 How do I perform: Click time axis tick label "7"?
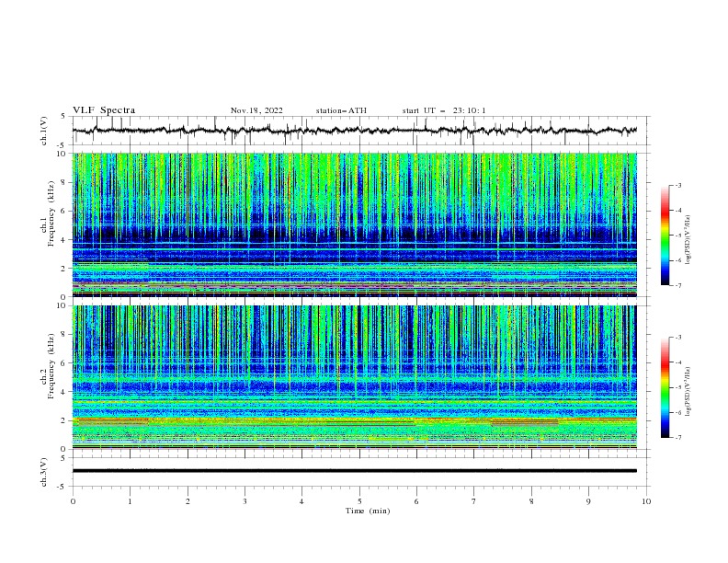coord(474,501)
